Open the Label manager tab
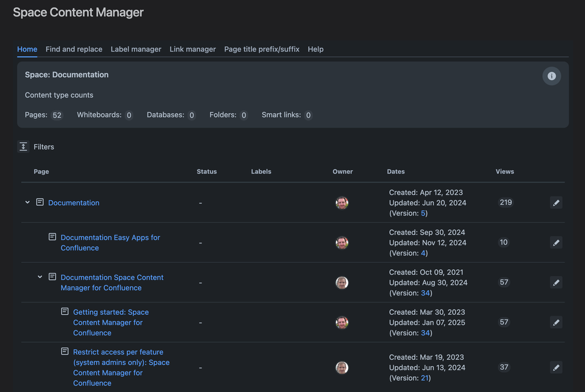This screenshot has width=585, height=392. pos(135,49)
